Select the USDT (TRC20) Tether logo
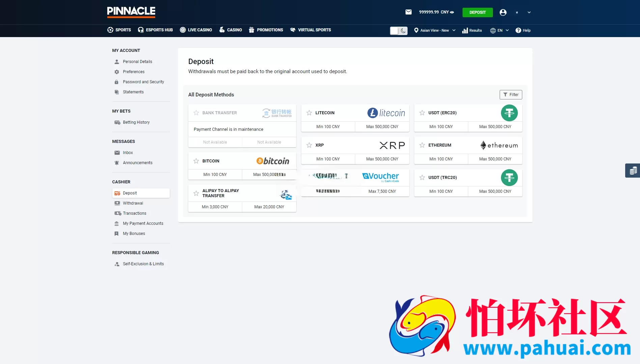Screen dimensions: 640x364 (x=509, y=178)
